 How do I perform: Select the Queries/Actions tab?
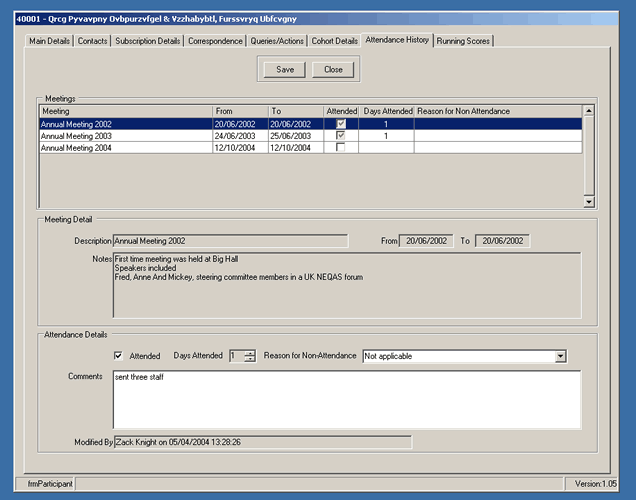click(x=277, y=41)
